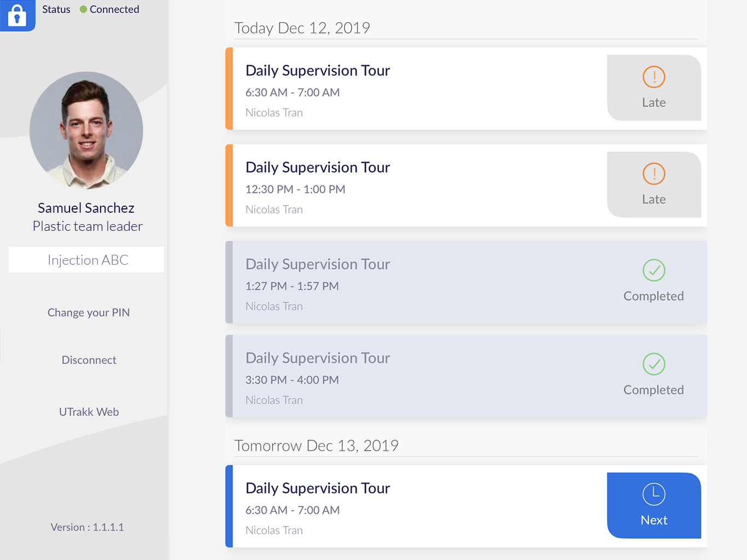Click the orange Late alert icon for 6:30 AM tour

tap(653, 77)
